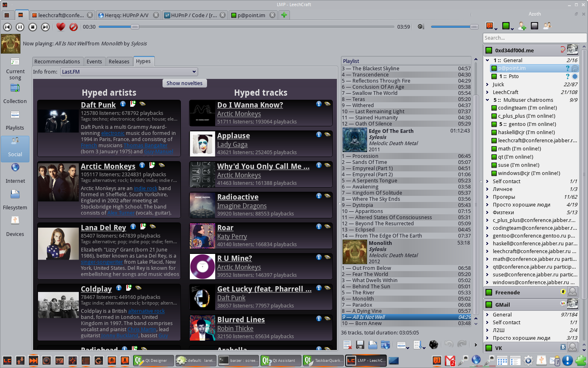The image size is (588, 368).
Task: Select the Social sidebar section
Action: click(x=15, y=149)
